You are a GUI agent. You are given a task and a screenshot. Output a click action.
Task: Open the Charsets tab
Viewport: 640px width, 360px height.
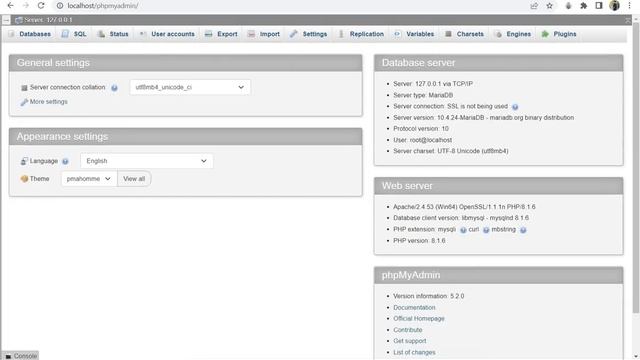(464, 34)
